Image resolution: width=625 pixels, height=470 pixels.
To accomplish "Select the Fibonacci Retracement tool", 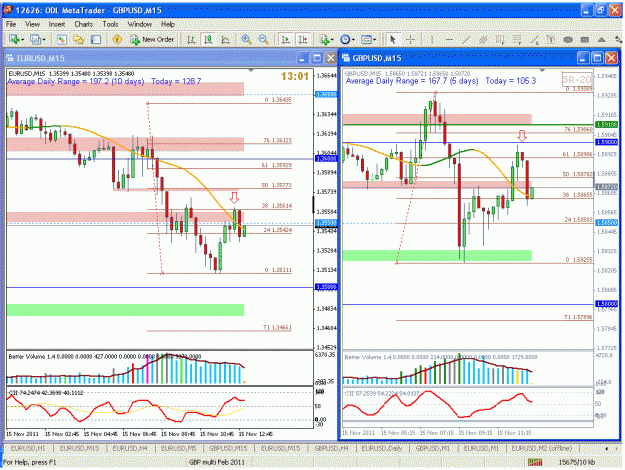I will [517, 39].
